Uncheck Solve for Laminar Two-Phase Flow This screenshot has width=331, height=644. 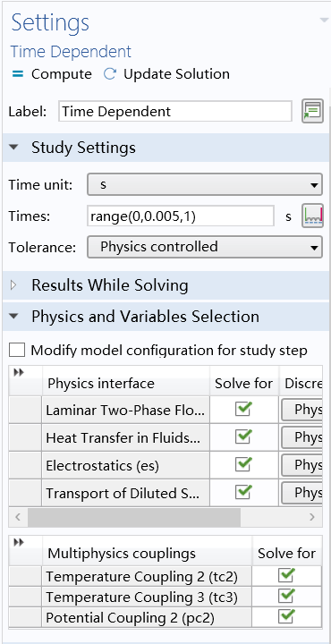point(243,410)
